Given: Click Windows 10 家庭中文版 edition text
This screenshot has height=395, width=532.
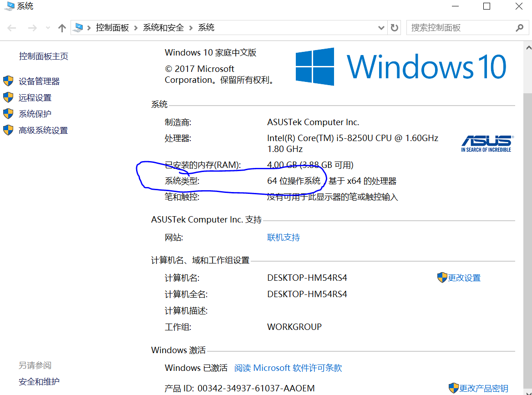Looking at the screenshot, I should tap(210, 53).
